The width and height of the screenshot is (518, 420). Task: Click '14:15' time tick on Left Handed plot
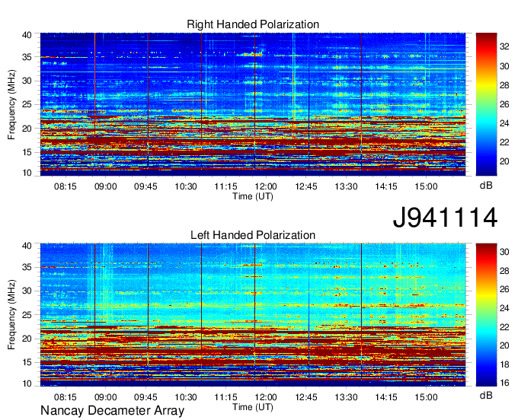click(x=386, y=397)
